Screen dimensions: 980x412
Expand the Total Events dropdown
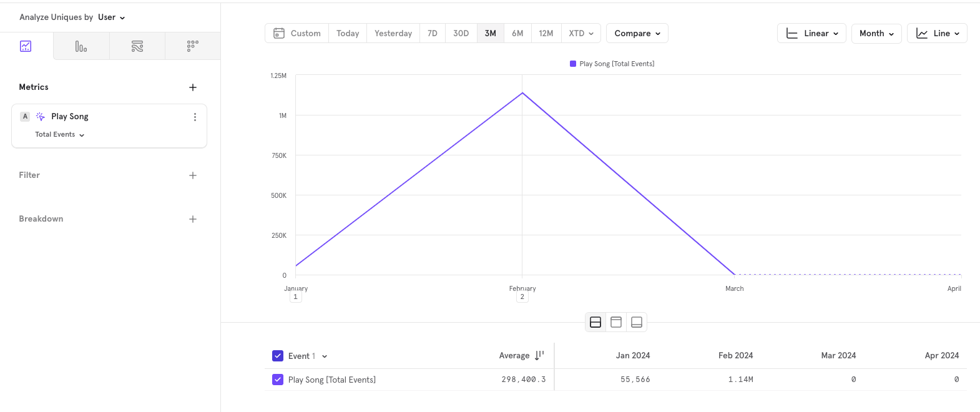[x=60, y=135]
